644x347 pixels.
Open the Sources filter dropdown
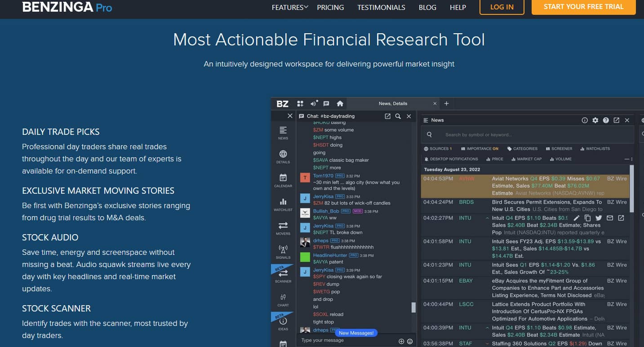[438, 148]
